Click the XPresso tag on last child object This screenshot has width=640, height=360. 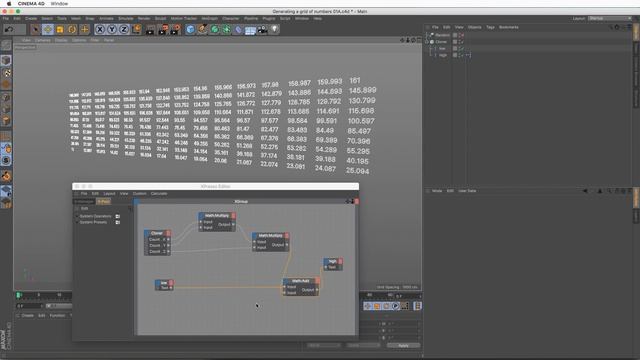pyautogui.click(x=468, y=55)
